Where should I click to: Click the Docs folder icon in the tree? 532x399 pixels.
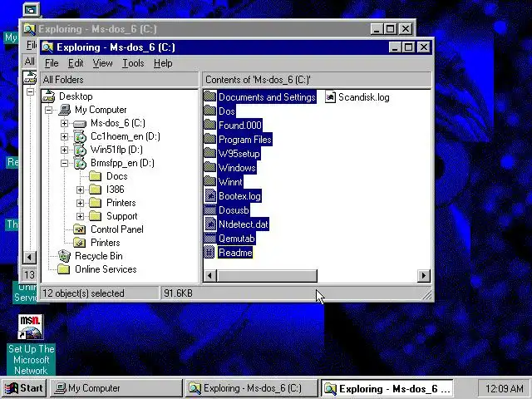96,176
